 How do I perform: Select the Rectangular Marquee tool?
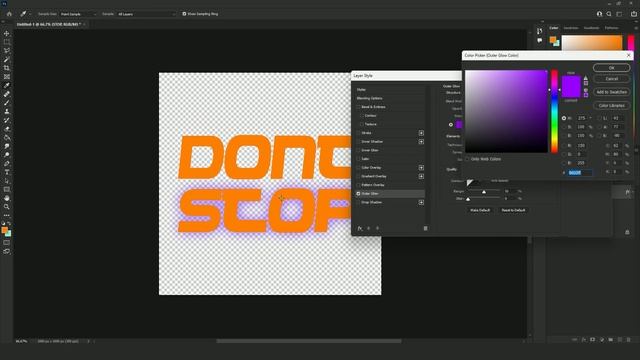7,42
